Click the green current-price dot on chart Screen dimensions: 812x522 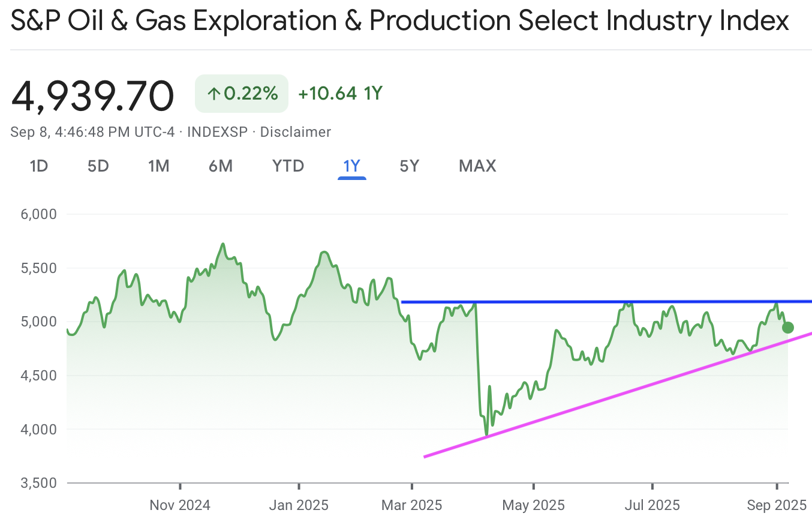click(788, 328)
